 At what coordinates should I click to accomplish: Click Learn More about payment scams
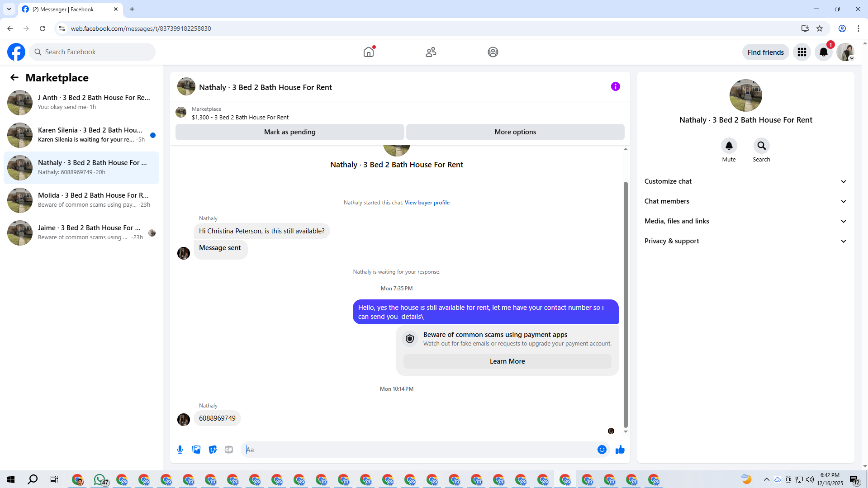click(508, 361)
